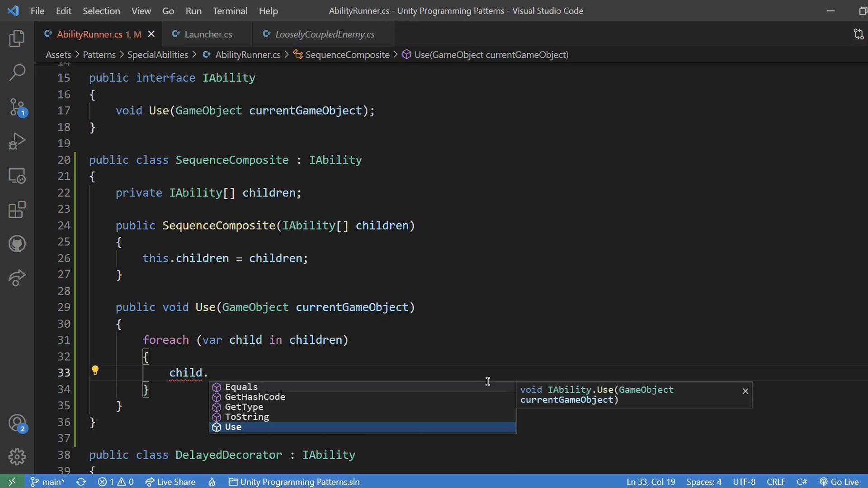Click main* git branch in status bar

pos(48,482)
